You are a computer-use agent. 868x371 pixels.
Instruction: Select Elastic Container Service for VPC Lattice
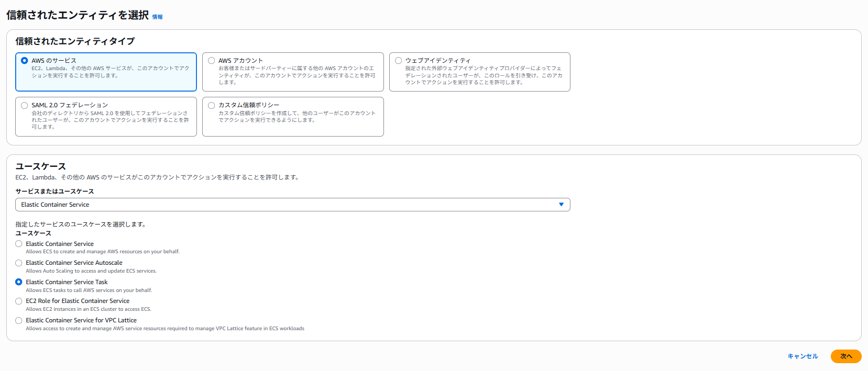(19, 320)
